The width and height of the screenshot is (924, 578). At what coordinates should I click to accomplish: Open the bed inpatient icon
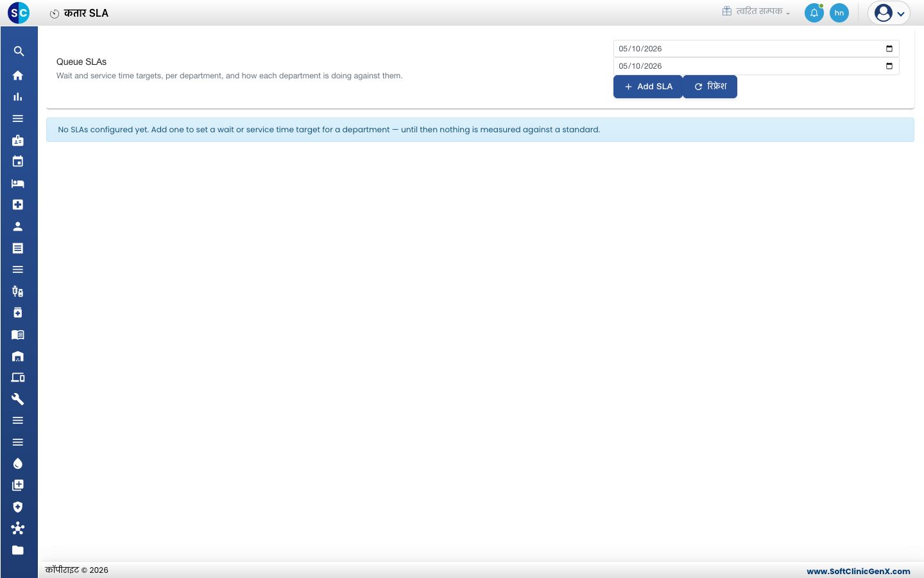coord(18,183)
